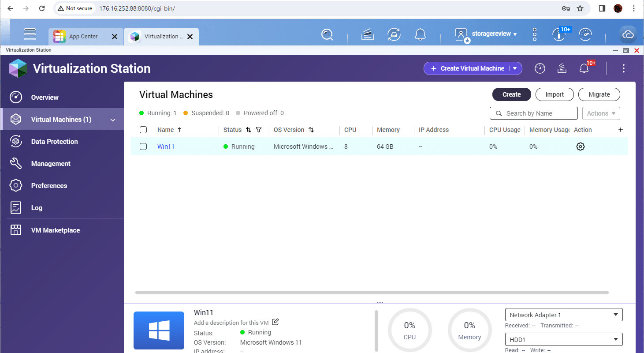The height and width of the screenshot is (353, 644).
Task: Open QTS event notifications bell
Action: [420, 34]
